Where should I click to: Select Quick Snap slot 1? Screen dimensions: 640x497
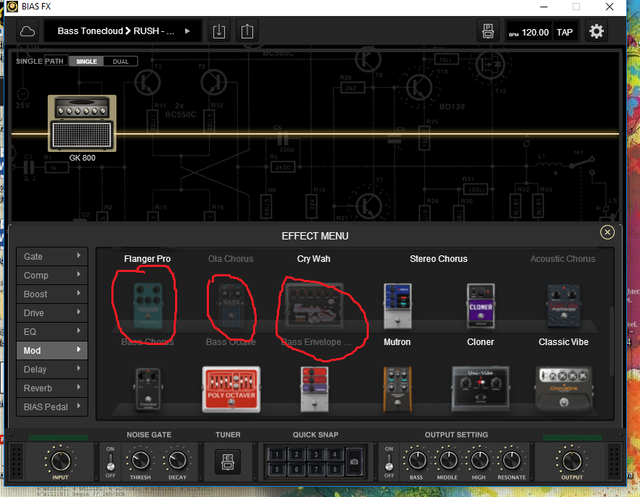coord(277,454)
